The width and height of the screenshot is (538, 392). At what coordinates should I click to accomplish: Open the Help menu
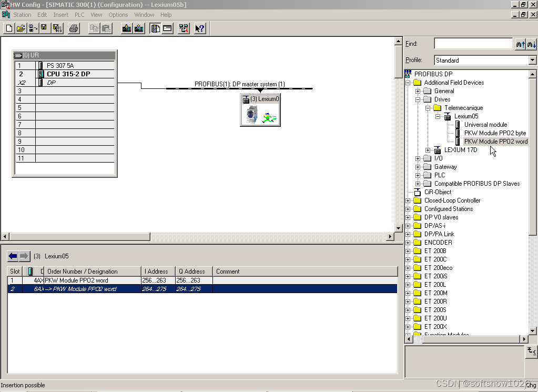[x=166, y=15]
